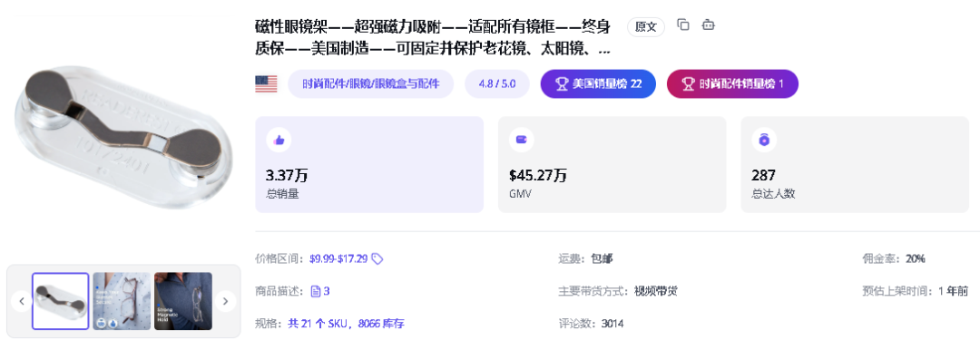Select first thumbnail of magnetic holder

coord(61,301)
